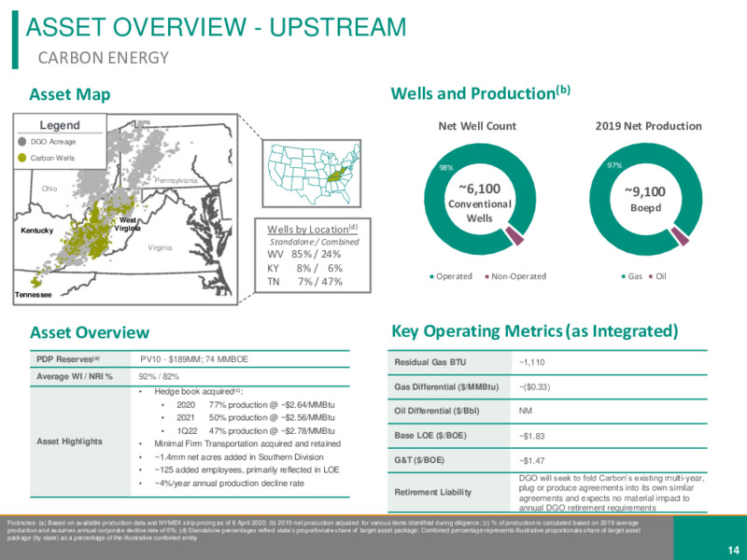Click the '2020 77% production' hedge line
Image resolution: width=747 pixels, height=560 pixels.
click(256, 405)
